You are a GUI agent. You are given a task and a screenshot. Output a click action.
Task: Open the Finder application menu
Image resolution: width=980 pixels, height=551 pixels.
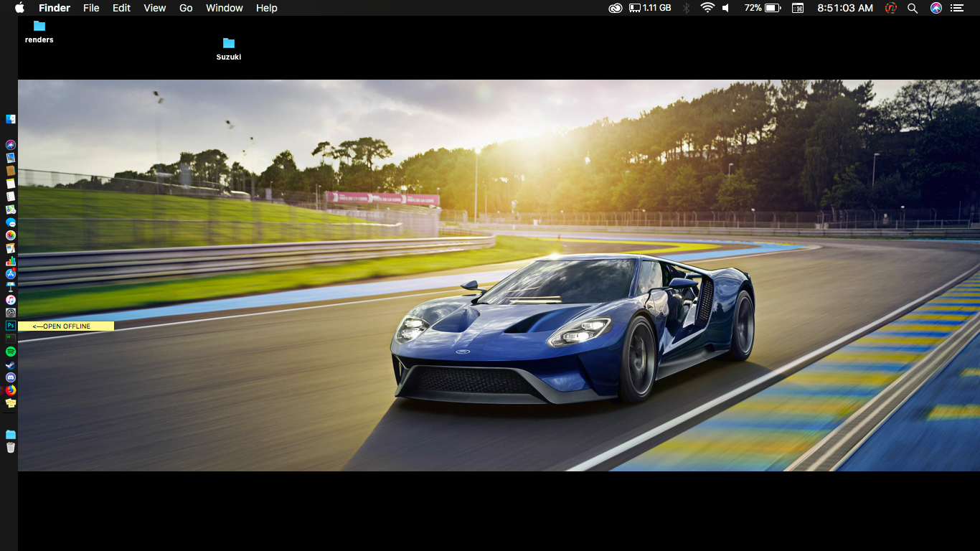coord(55,8)
